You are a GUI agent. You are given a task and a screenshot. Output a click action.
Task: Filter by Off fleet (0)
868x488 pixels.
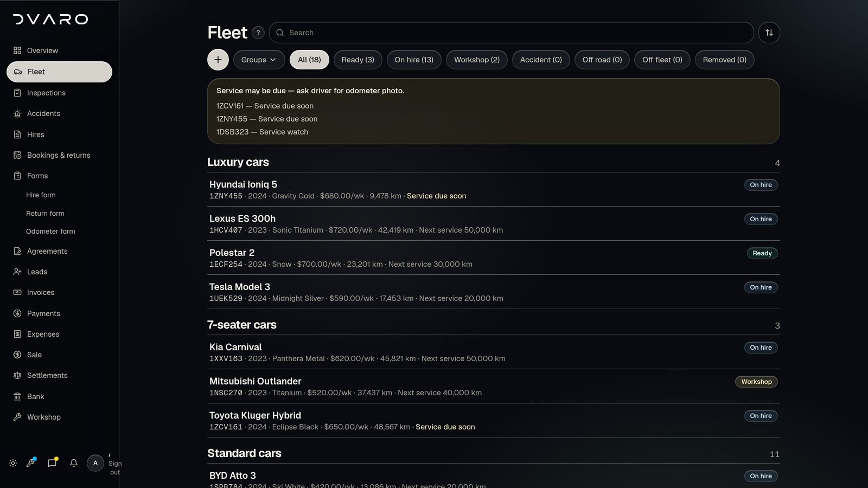pyautogui.click(x=662, y=60)
